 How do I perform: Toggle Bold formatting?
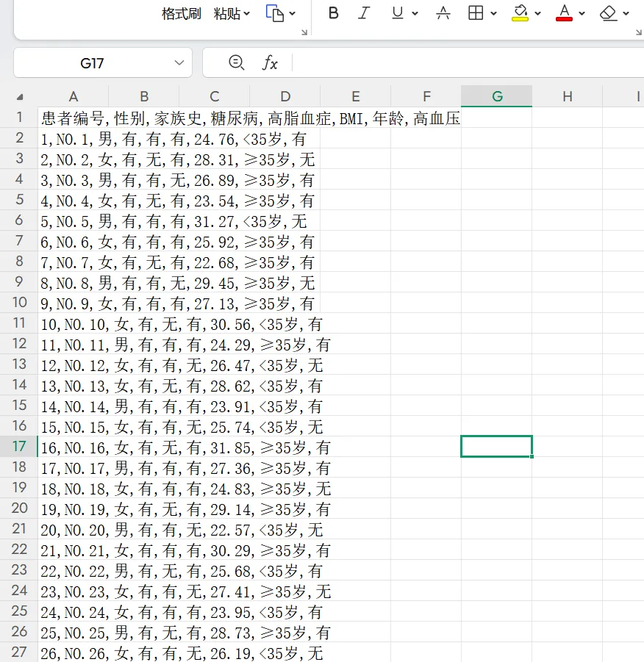tap(334, 13)
